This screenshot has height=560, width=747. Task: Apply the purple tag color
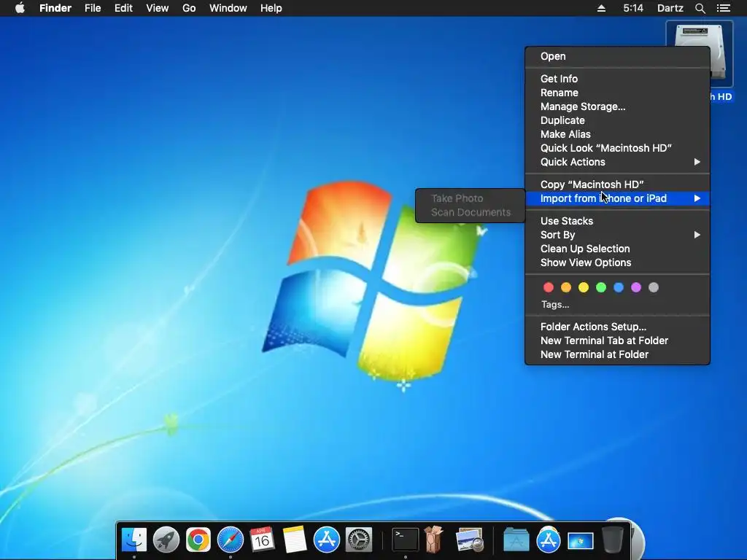coord(636,287)
